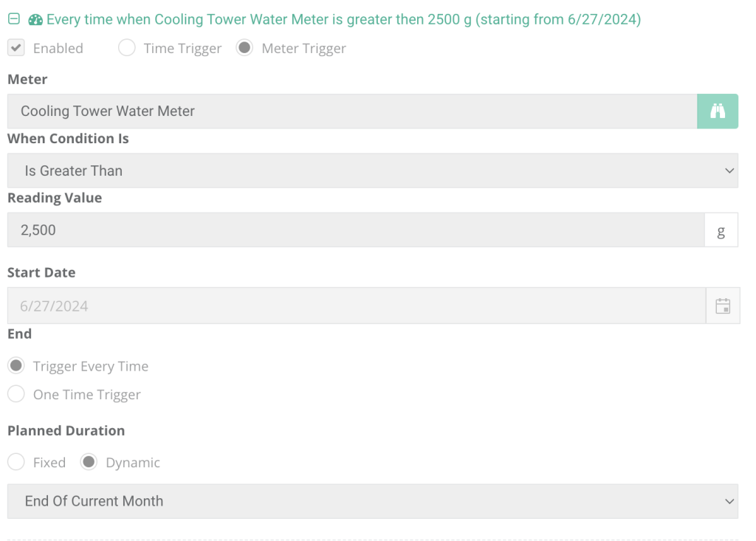Select Dynamic planned duration
The image size is (756, 541).
(89, 463)
